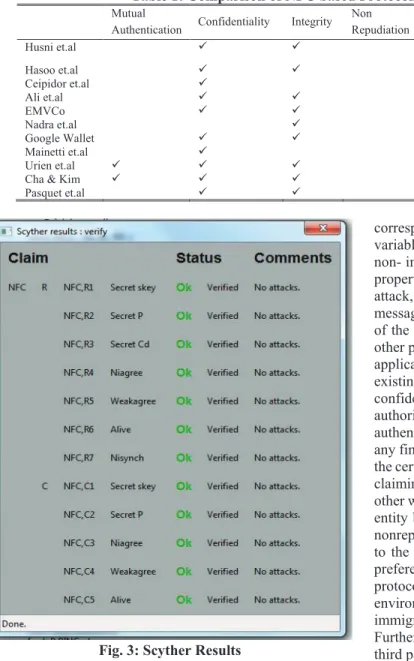Viewport: 414px width, 661px height.
Task: Click Cha & Kim's Mutual Authentication checkmark
Action: [116, 177]
